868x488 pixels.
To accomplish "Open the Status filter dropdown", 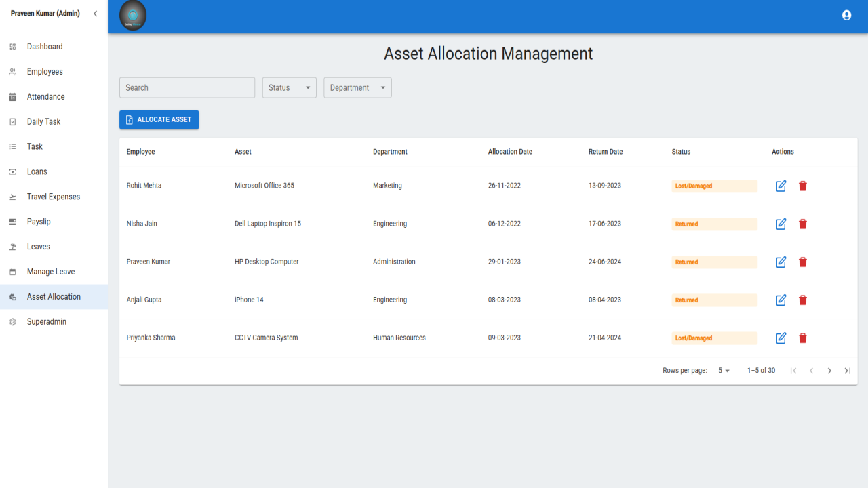I will click(x=290, y=87).
